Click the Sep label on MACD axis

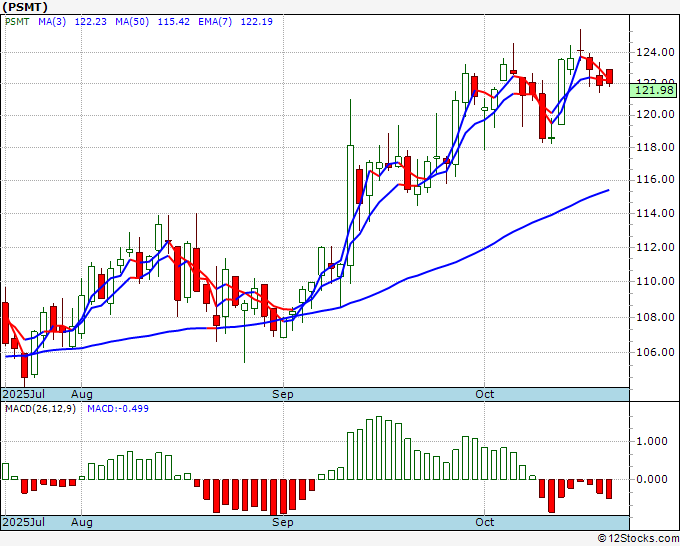click(283, 523)
